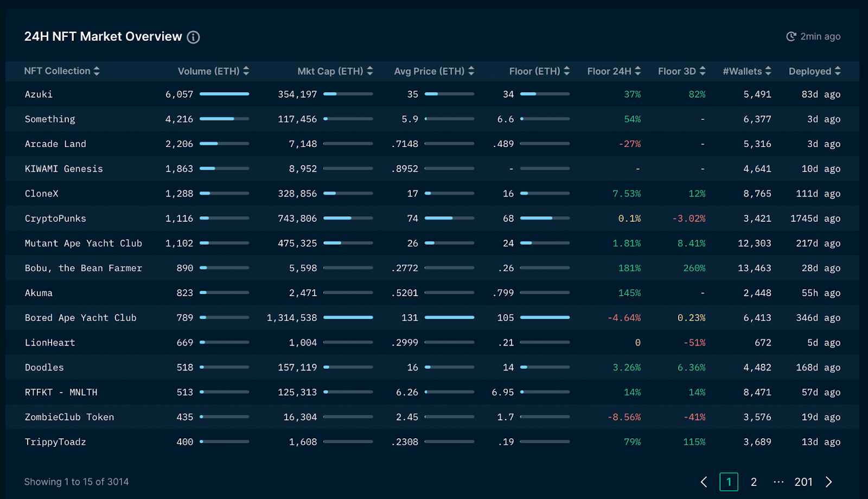Open the Azuki collection row
Viewport: 868px width, 499px height.
pyautogui.click(x=432, y=94)
